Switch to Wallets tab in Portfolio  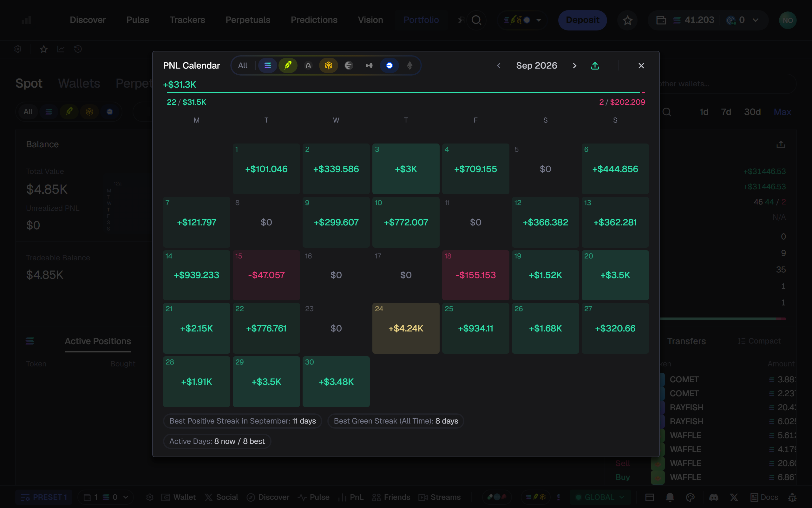point(79,83)
